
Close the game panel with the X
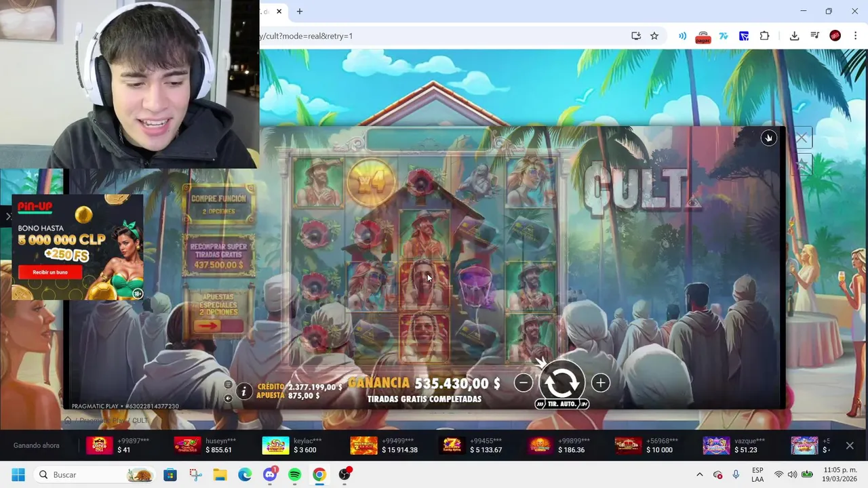[x=802, y=139]
